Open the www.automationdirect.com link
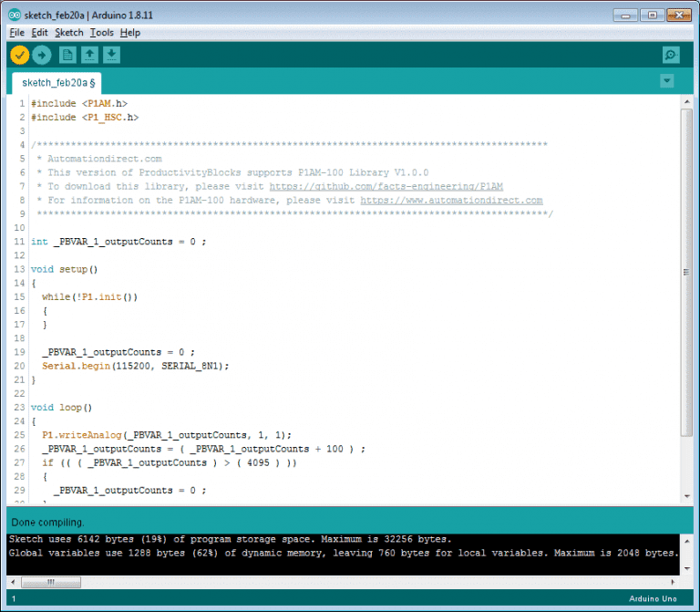Viewport: 700px width, 612px height. tap(451, 200)
